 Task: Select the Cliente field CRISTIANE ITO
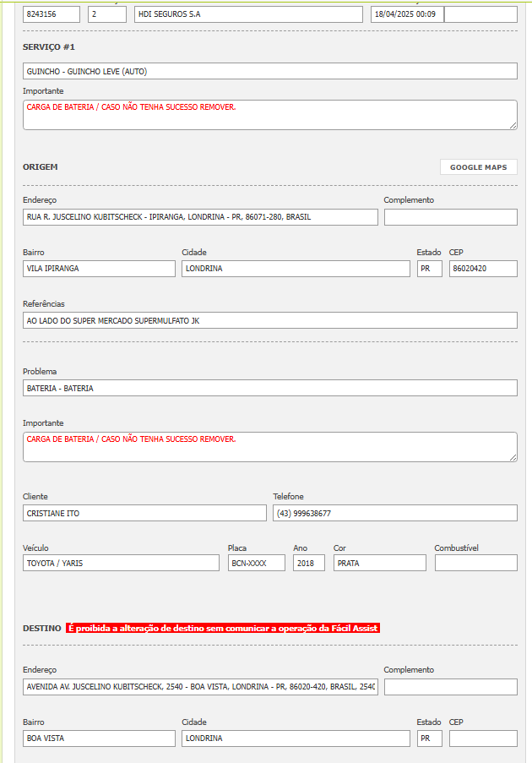[x=144, y=513]
